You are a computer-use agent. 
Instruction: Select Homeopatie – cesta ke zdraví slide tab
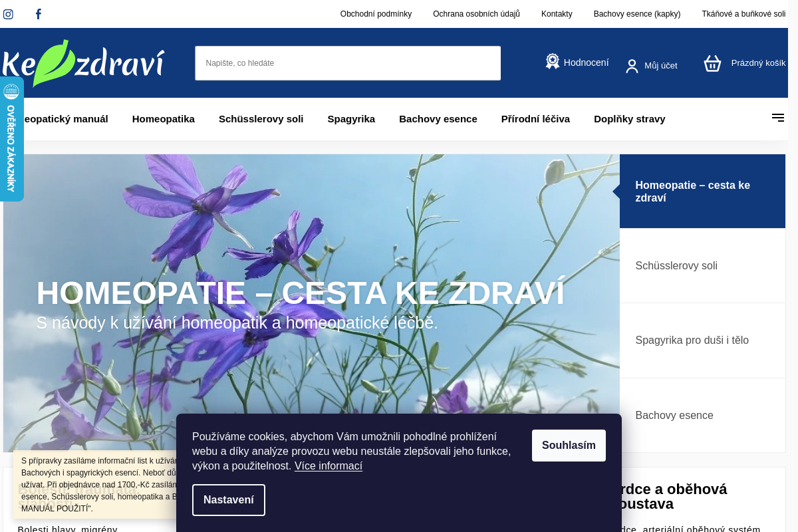(702, 192)
